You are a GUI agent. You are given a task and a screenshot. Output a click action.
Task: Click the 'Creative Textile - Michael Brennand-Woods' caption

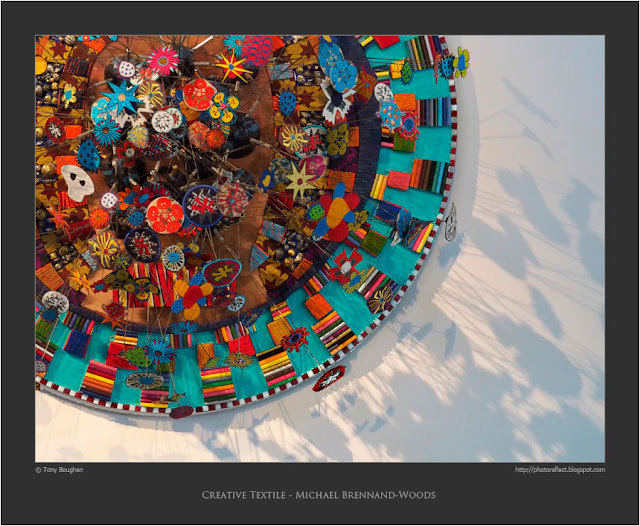pos(319,495)
